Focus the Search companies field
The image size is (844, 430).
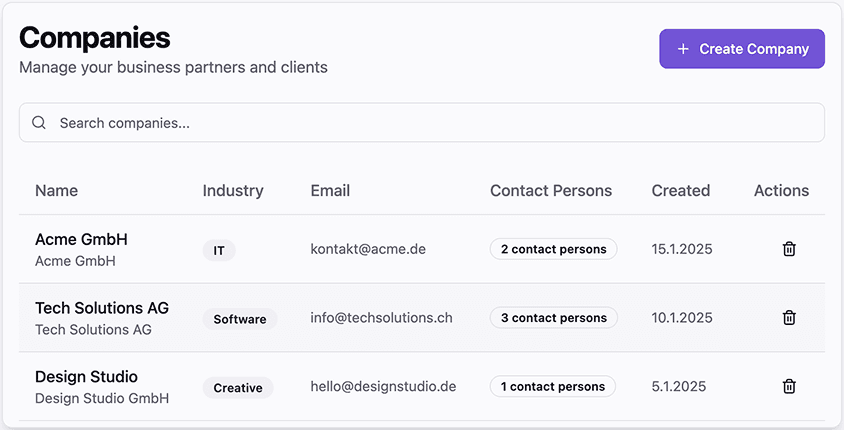coord(430,123)
